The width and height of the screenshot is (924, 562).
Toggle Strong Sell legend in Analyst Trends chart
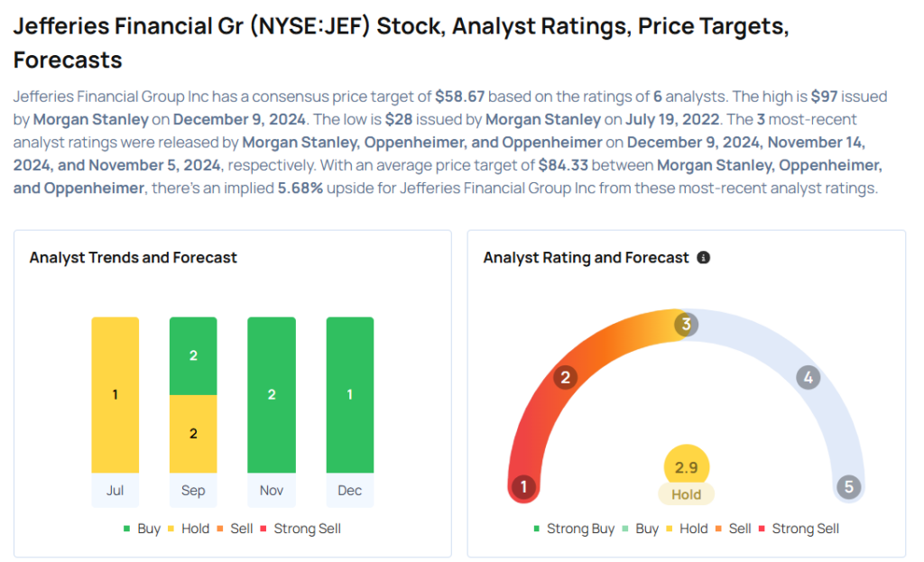[300, 529]
